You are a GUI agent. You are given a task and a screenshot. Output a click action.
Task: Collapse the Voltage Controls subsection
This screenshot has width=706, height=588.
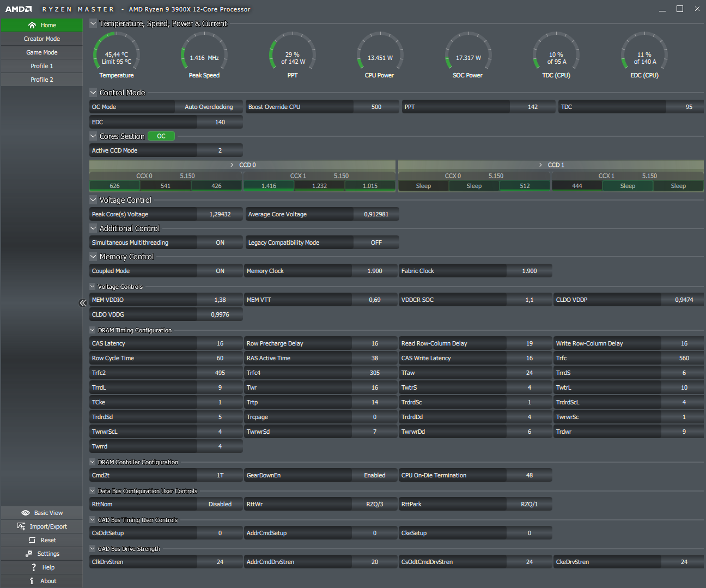93,287
